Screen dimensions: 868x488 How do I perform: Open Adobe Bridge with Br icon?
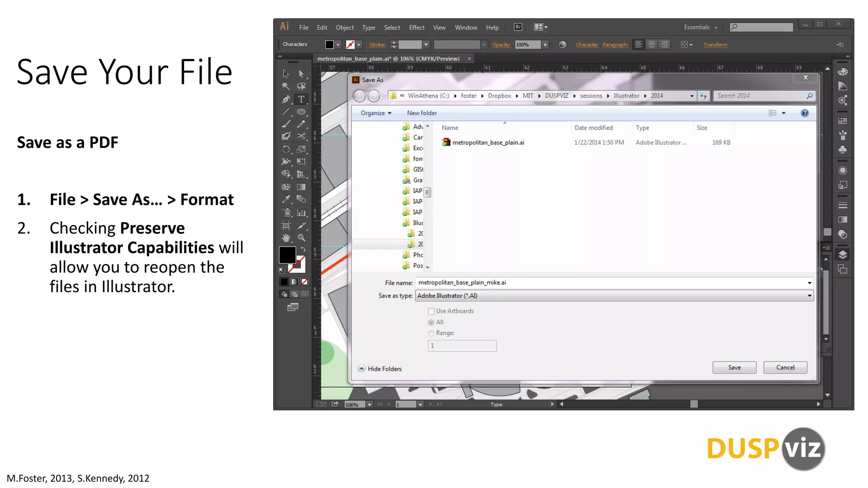tap(518, 27)
